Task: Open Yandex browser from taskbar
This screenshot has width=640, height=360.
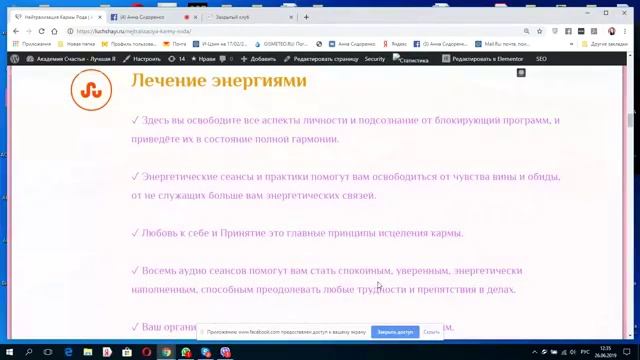Action: (107, 352)
